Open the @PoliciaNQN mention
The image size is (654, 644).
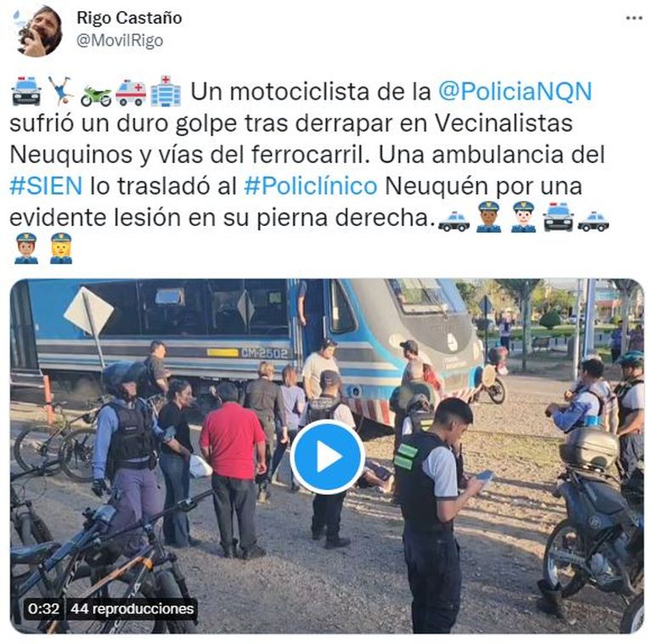pos(515,92)
